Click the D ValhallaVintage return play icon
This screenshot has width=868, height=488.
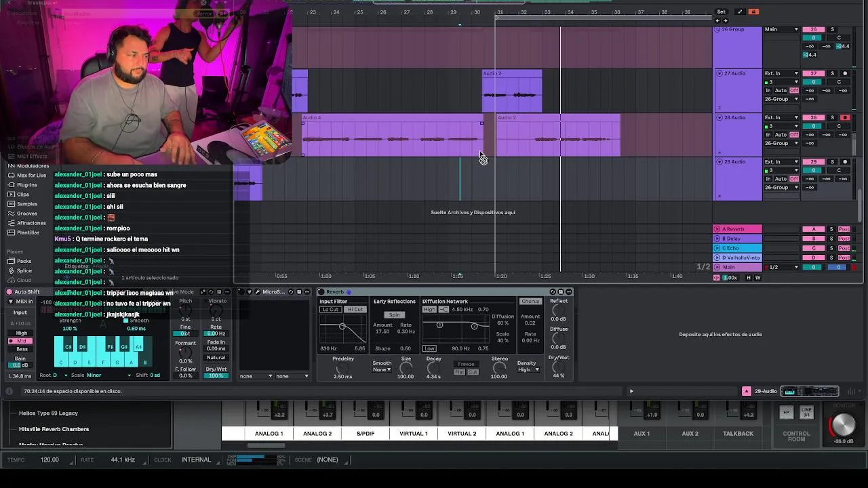point(717,258)
